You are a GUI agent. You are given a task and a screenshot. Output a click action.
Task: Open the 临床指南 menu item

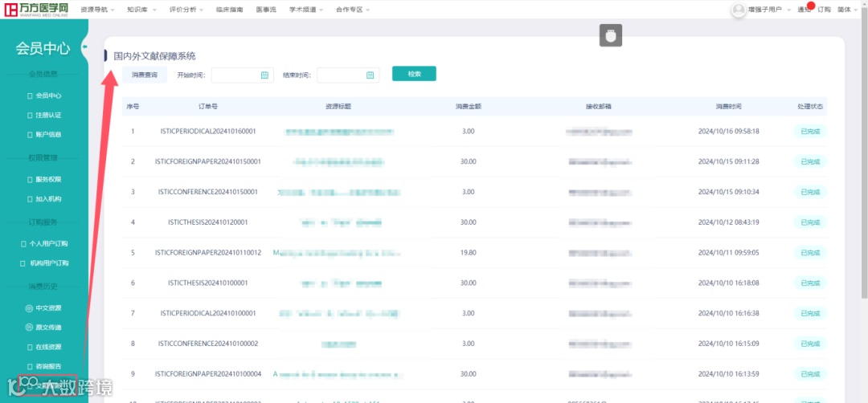click(x=229, y=10)
